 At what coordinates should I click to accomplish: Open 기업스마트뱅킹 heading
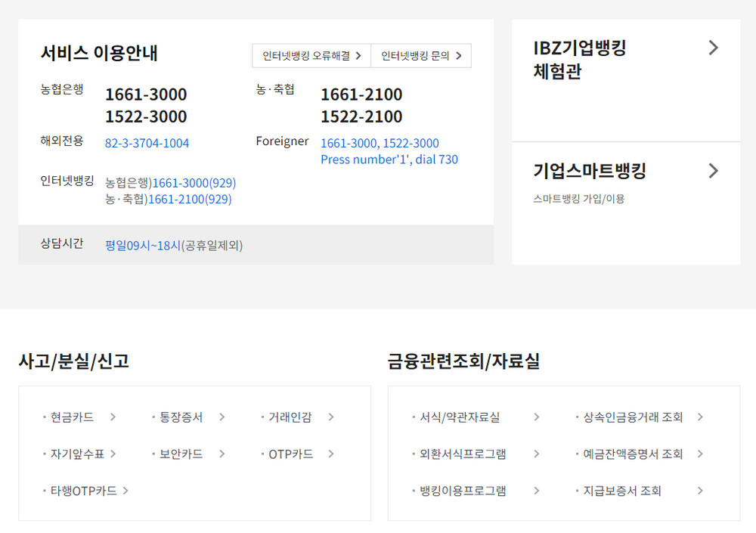click(x=590, y=171)
